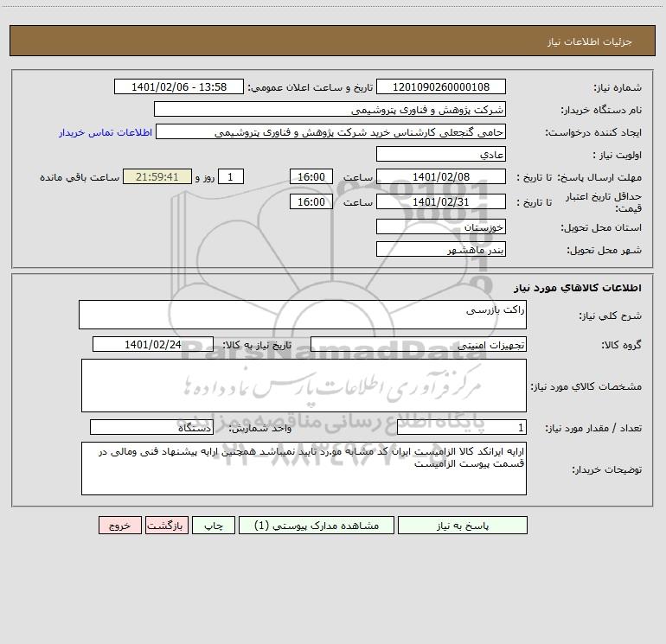
Task: Click the جزئیات اطلاعات نیاز header title
Action: point(590,41)
